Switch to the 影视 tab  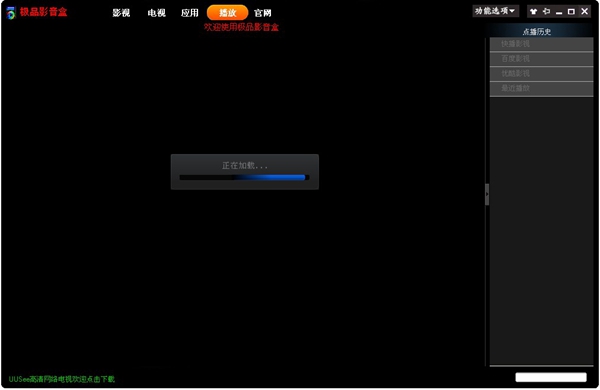pos(121,13)
